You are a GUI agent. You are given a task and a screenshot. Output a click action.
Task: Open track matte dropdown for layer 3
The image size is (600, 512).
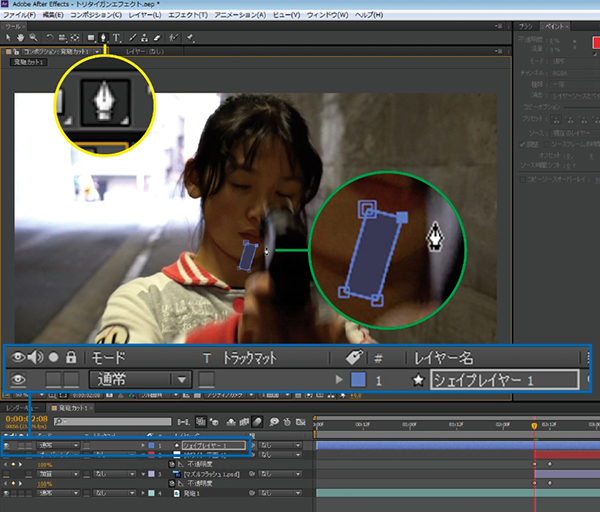click(x=115, y=474)
